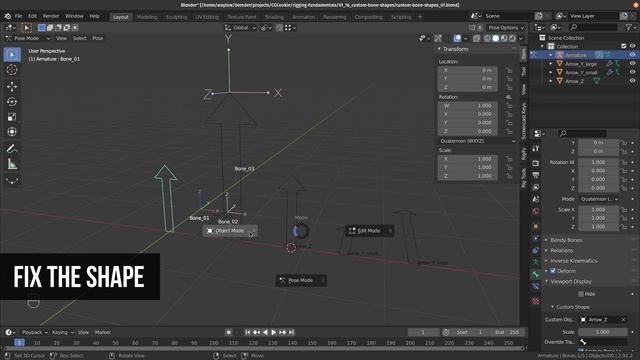The width and height of the screenshot is (640, 360).
Task: Open the Playback dropdown in timeline
Action: coord(35,333)
